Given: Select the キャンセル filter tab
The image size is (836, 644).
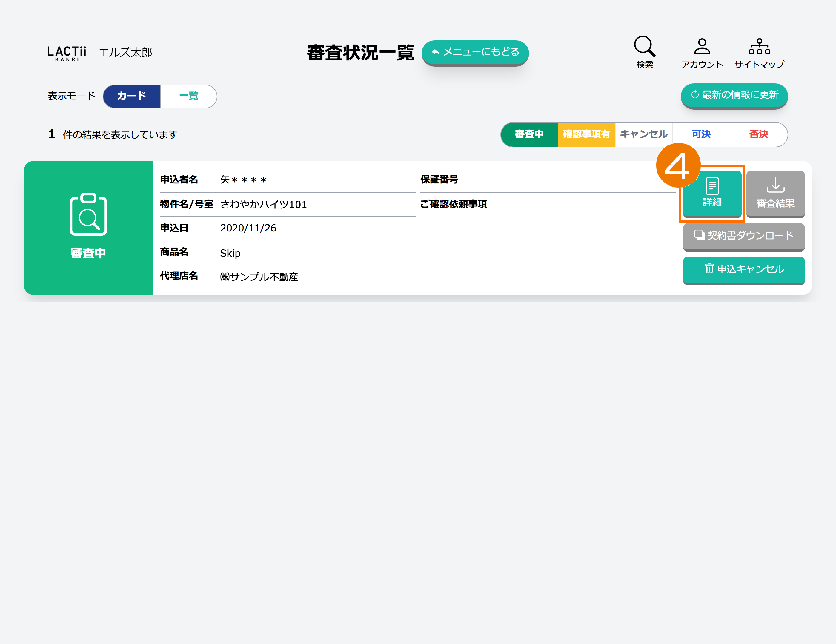Looking at the screenshot, I should [644, 134].
